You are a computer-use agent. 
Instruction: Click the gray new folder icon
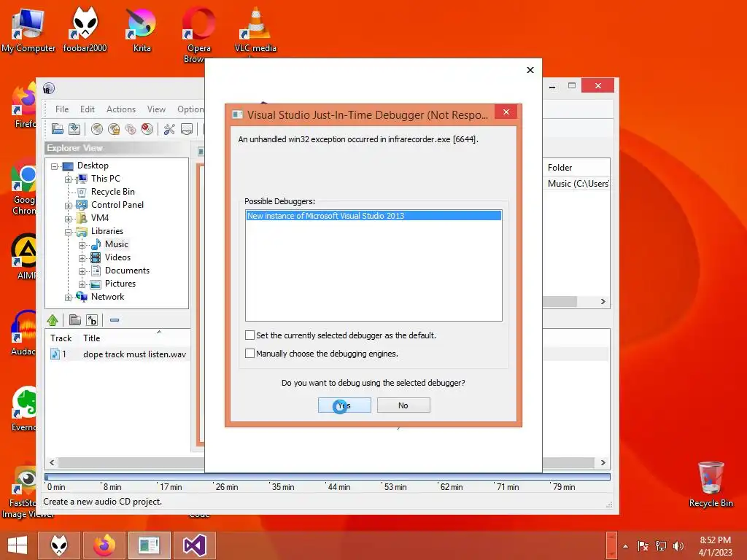[x=75, y=320]
